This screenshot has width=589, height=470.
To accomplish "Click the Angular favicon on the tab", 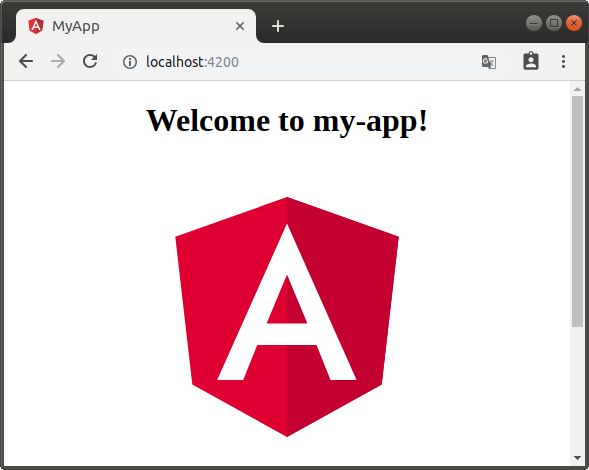I will [36, 26].
